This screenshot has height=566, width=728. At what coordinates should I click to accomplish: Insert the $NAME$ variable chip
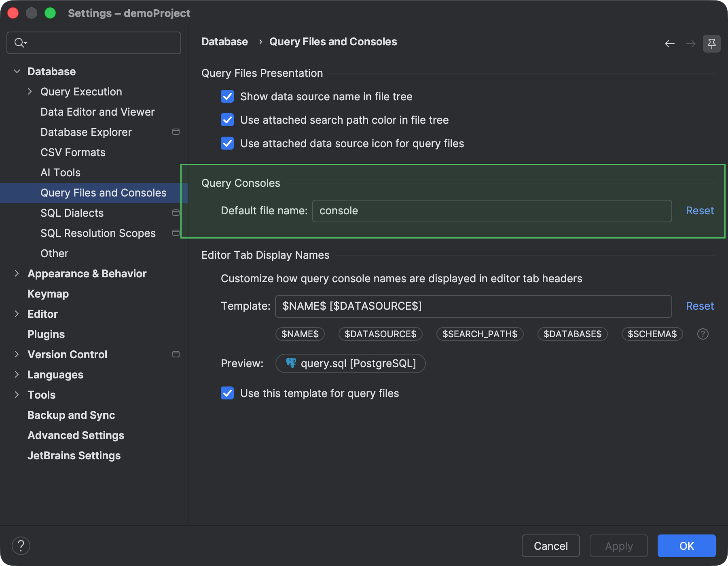tap(300, 334)
